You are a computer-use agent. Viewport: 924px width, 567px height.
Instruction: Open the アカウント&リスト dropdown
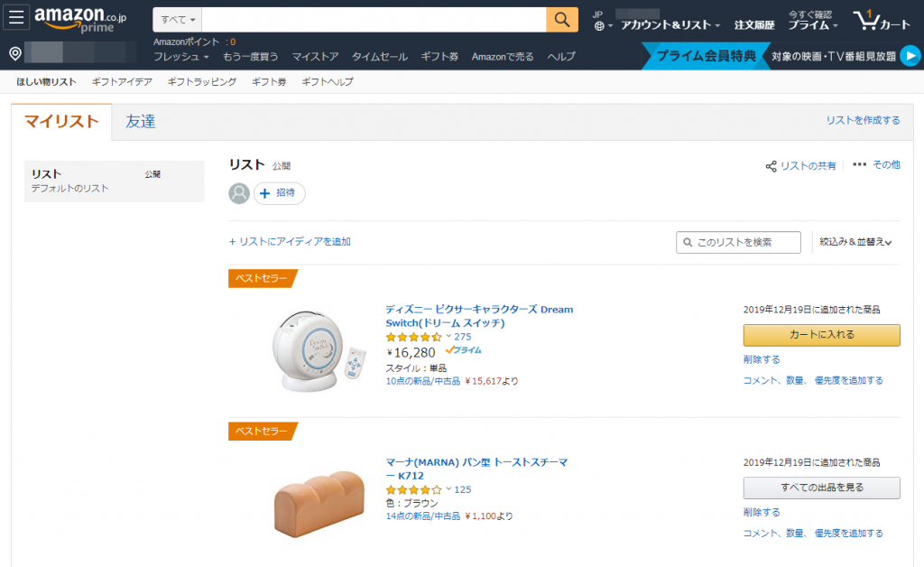pyautogui.click(x=670, y=25)
